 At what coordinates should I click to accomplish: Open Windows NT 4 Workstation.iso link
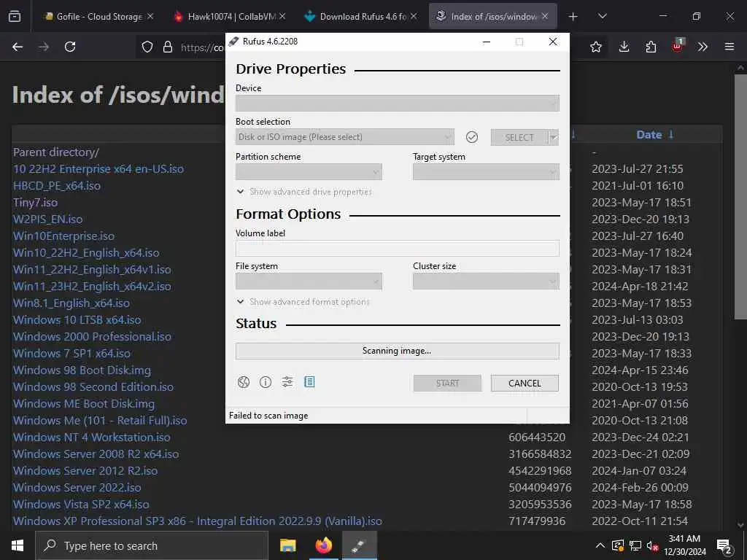point(91,437)
